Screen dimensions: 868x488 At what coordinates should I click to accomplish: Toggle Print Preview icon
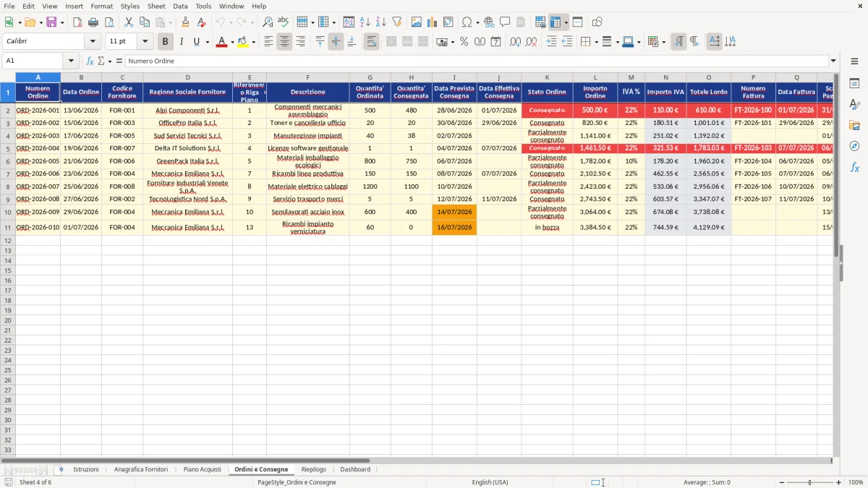pos(109,22)
